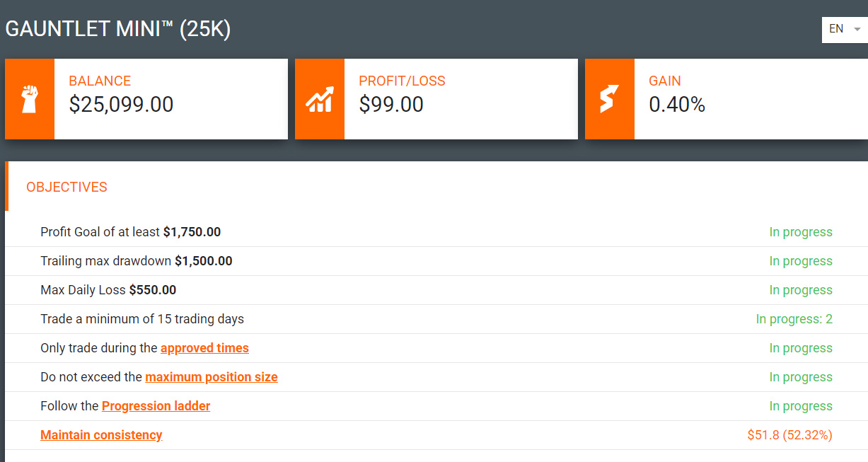Click In progress status for maximum position size
868x462 pixels.
click(801, 377)
